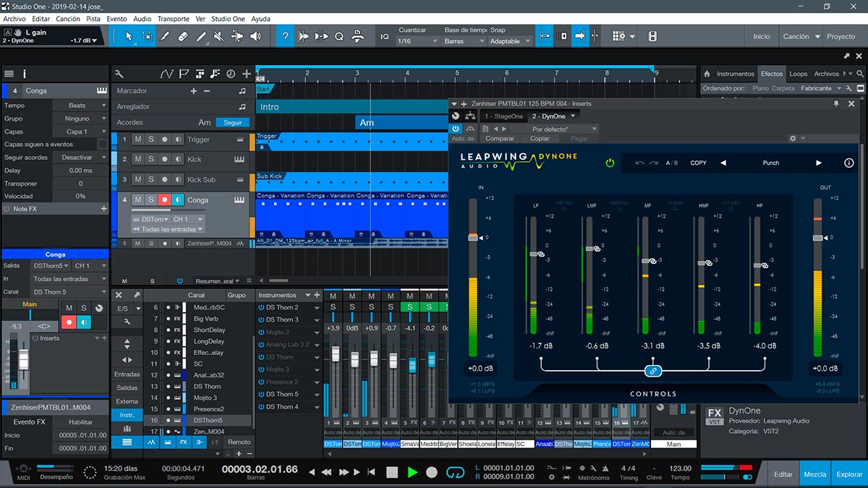Click the tempo value 123.00
Screen dimensions: 868x488
point(680,468)
